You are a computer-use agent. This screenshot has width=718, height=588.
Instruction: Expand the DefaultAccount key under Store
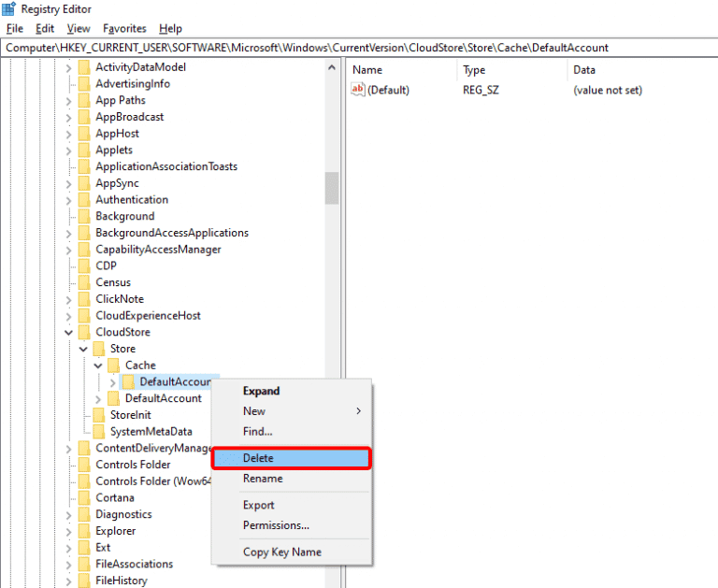pos(98,399)
